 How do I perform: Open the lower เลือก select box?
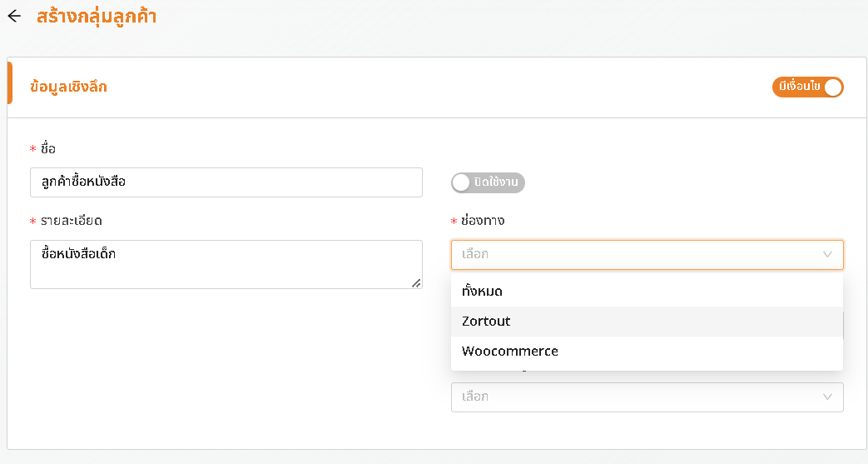tap(647, 397)
